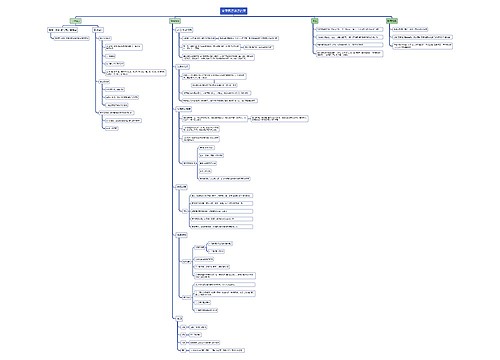
Task: Click the bottom two-line leaf under the third green branch
Action: [x=349, y=54]
